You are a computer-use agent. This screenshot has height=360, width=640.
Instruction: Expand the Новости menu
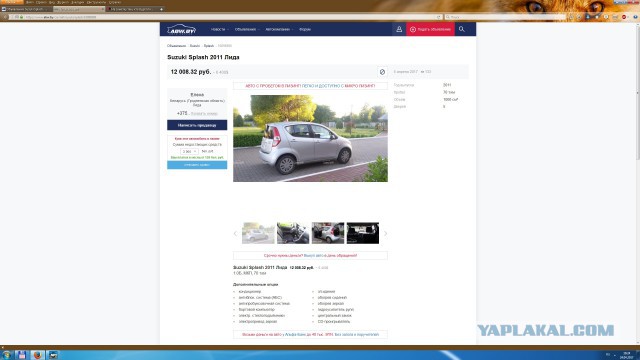pyautogui.click(x=220, y=29)
